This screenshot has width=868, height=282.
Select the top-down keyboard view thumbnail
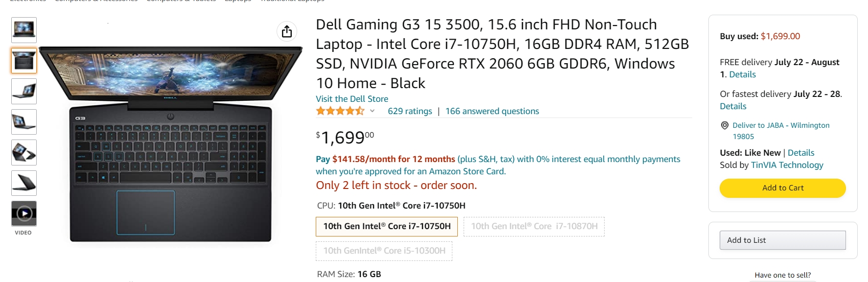pyautogui.click(x=24, y=61)
